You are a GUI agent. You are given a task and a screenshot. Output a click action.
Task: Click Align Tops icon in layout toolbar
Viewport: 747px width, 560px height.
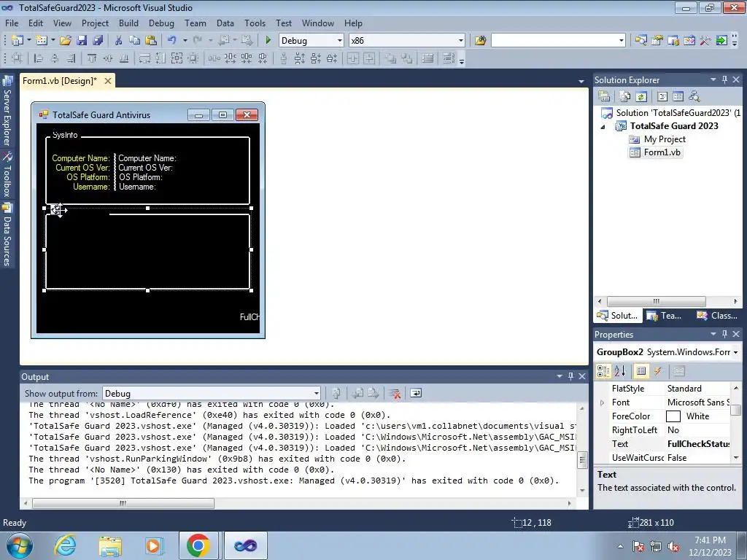(91, 58)
